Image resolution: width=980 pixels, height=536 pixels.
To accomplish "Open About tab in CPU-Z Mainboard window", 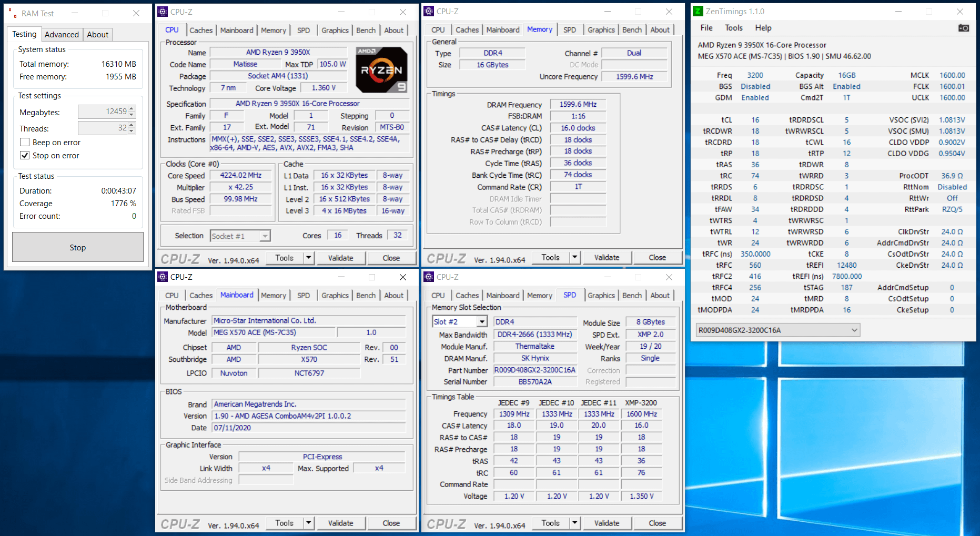I will coord(393,296).
